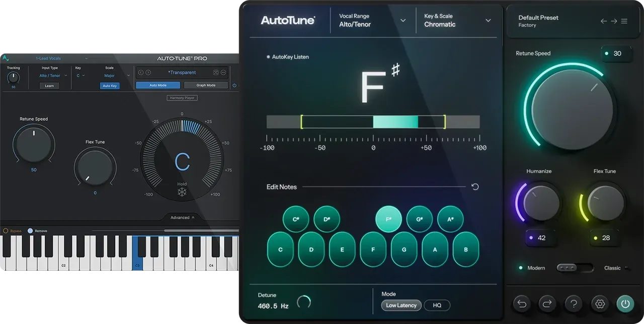
Task: Open the 1-Lead Vocals track dropdown
Action: [x=61, y=58]
